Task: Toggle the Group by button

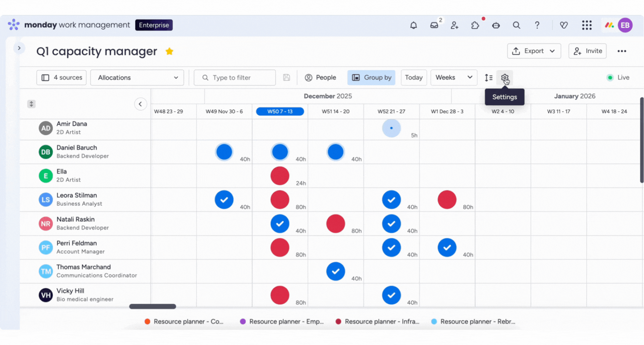Action: click(371, 78)
